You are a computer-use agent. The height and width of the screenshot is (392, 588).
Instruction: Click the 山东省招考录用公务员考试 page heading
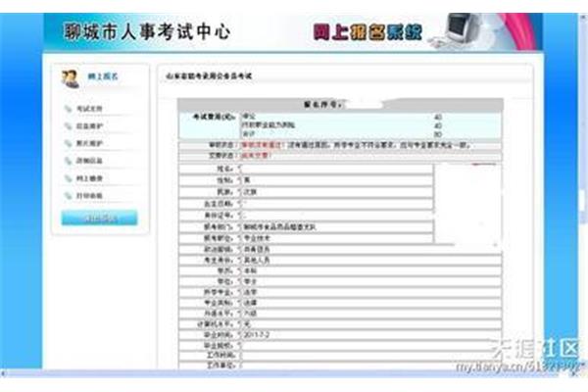[x=209, y=76]
